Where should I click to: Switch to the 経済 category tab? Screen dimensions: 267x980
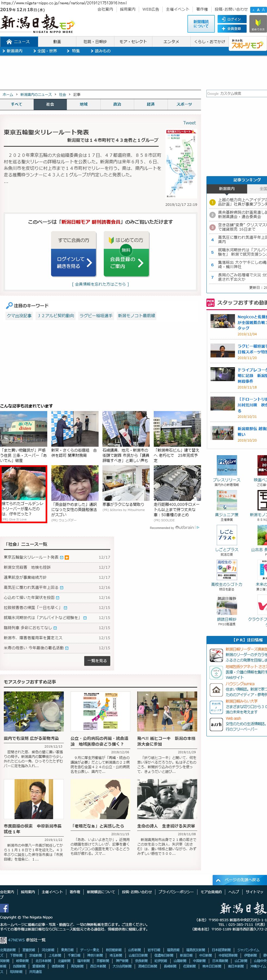[x=150, y=104]
